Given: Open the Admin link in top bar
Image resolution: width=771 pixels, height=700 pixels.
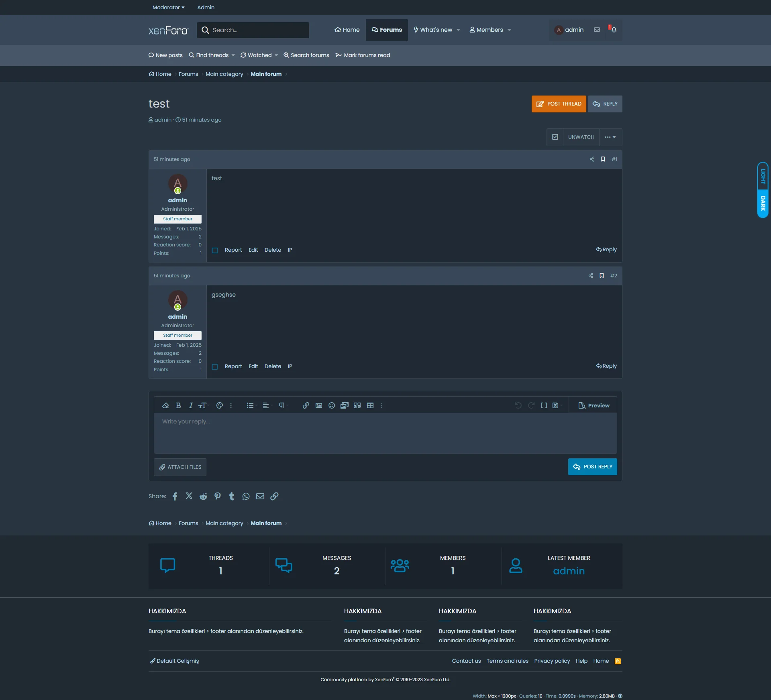Looking at the screenshot, I should point(206,8).
